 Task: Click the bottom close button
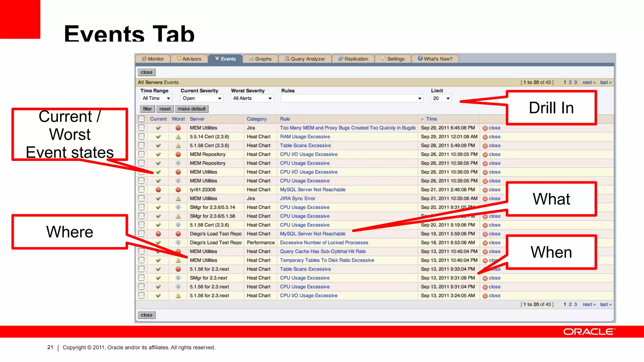point(147,315)
